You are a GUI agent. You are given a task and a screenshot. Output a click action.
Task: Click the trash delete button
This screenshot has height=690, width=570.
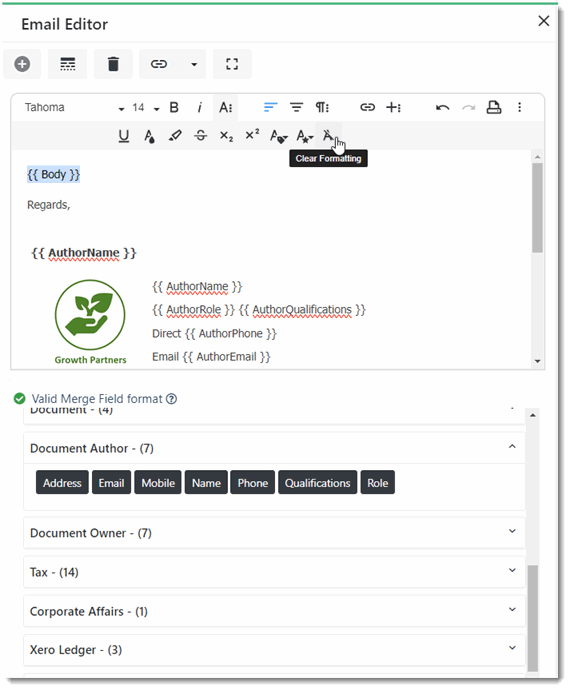pos(113,64)
